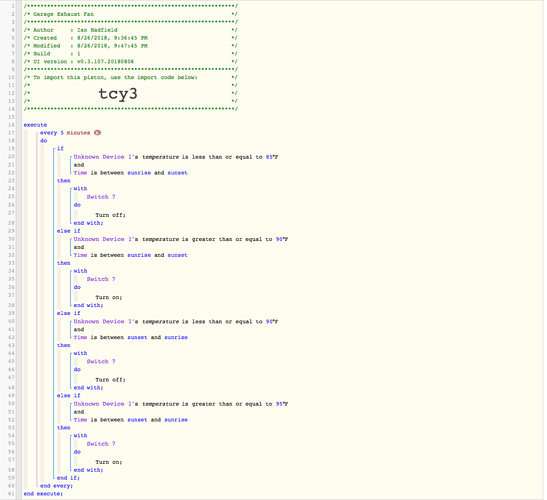547x500 pixels.
Task: Select the 85°F value in first condition
Action: tap(272, 157)
